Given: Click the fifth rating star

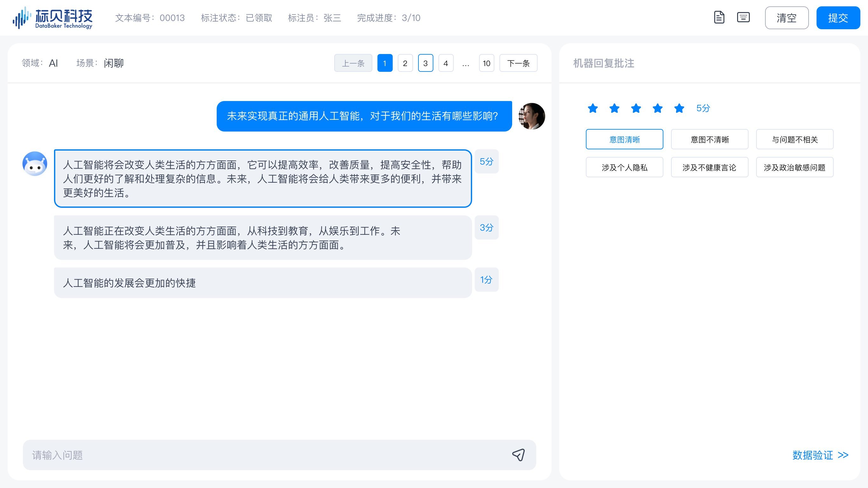Looking at the screenshot, I should (x=679, y=108).
